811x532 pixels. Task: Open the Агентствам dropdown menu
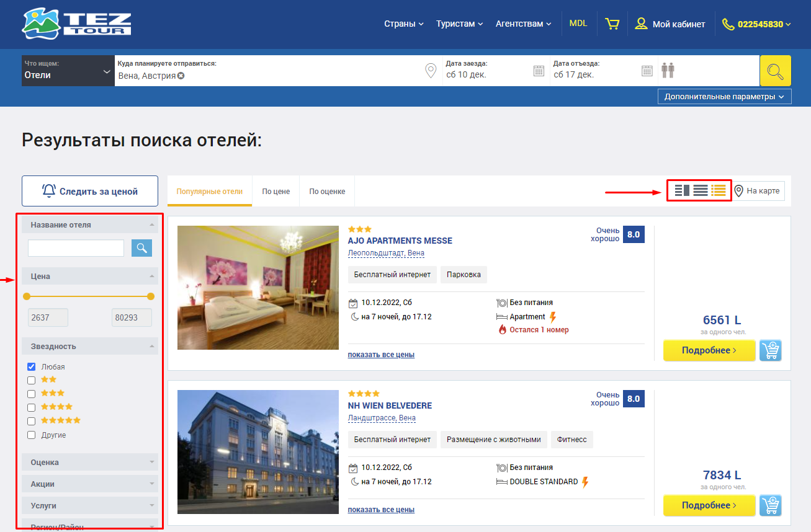pos(524,24)
